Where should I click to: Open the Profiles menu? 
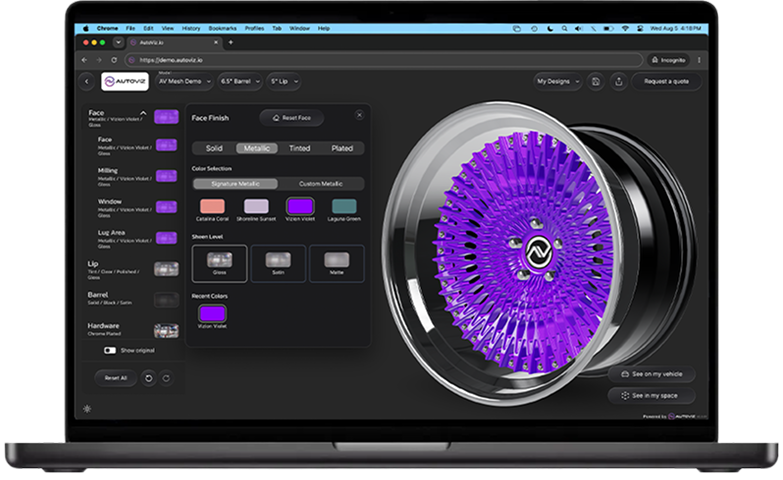[254, 28]
